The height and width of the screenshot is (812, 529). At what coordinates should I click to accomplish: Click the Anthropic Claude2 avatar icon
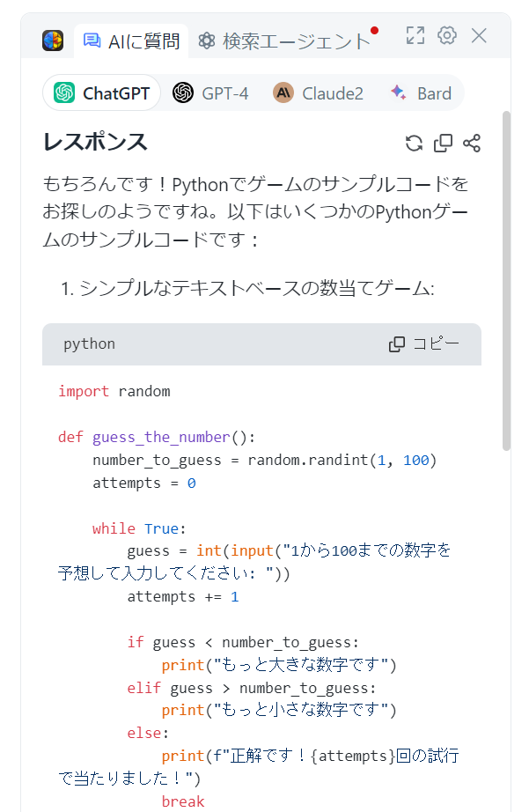pos(283,93)
